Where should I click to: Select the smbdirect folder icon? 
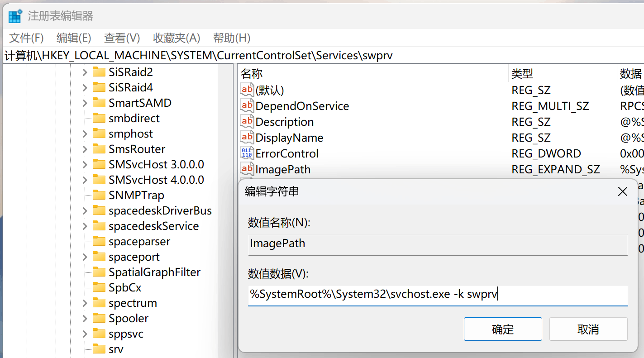click(x=99, y=118)
